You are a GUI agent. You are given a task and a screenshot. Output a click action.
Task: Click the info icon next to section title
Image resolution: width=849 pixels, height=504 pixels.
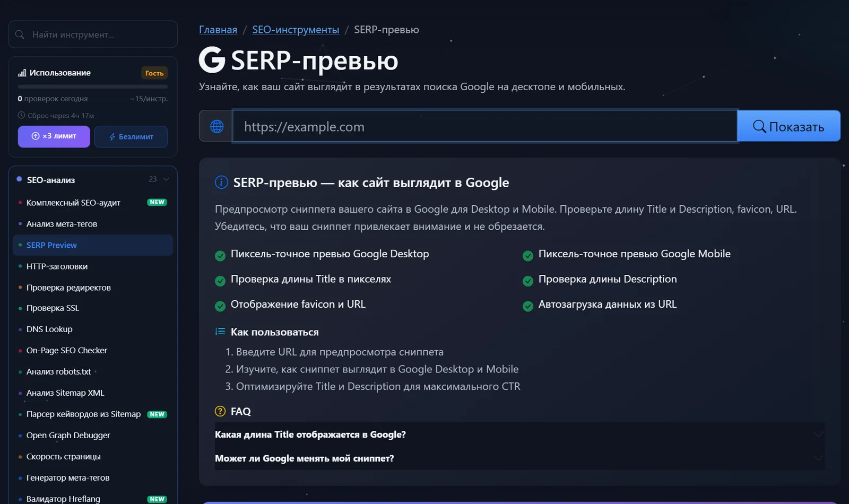[x=221, y=183]
